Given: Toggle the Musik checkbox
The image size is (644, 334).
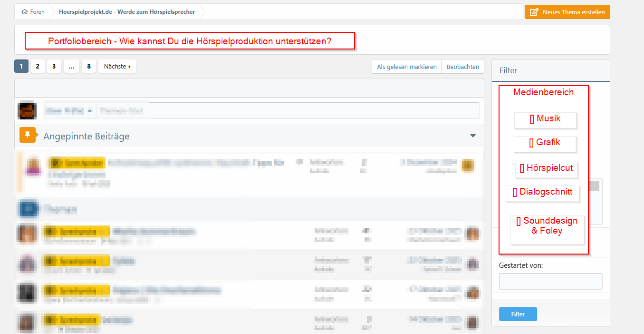Looking at the screenshot, I should (532, 119).
